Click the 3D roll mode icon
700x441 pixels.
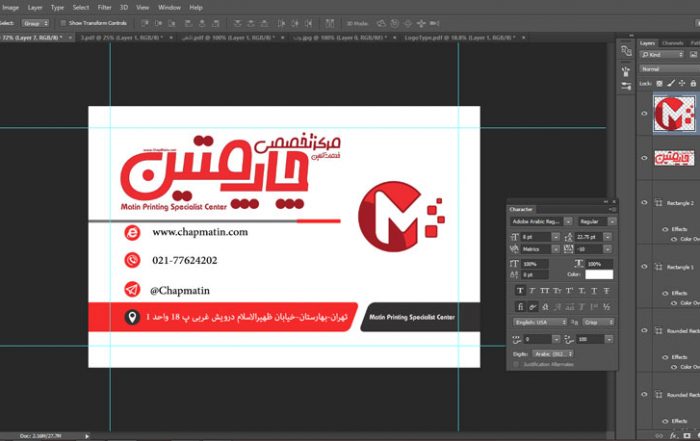(x=395, y=23)
